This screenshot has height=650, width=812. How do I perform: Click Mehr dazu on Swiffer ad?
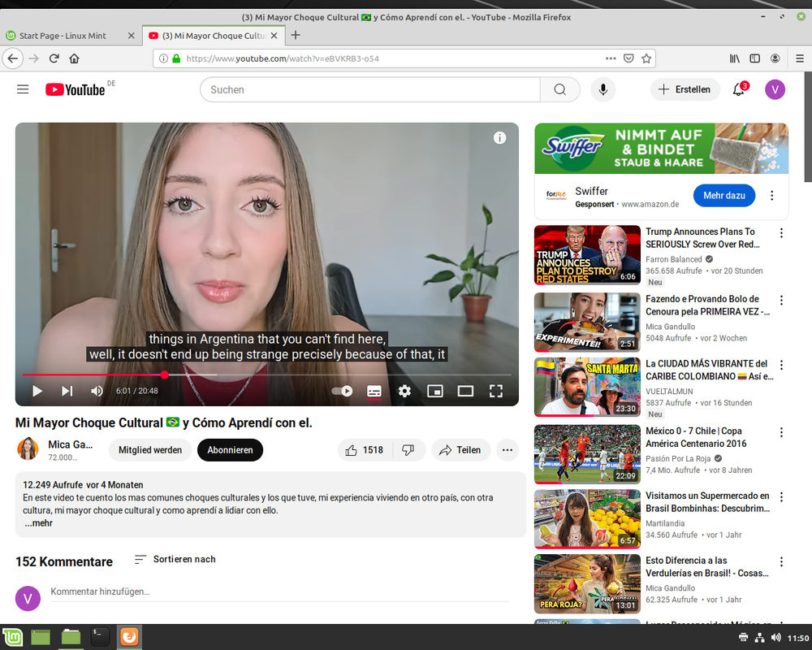coord(724,196)
